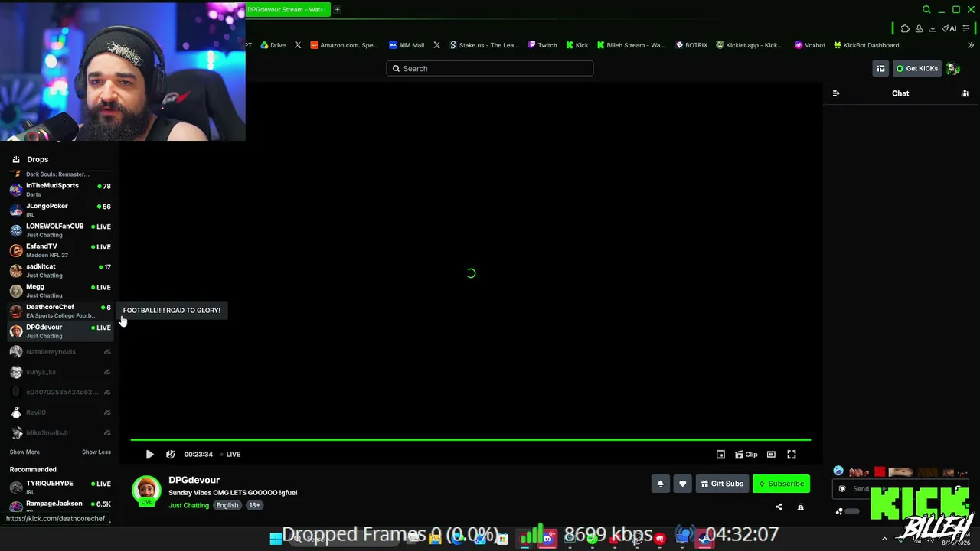
Task: Select the English language tag
Action: (227, 505)
